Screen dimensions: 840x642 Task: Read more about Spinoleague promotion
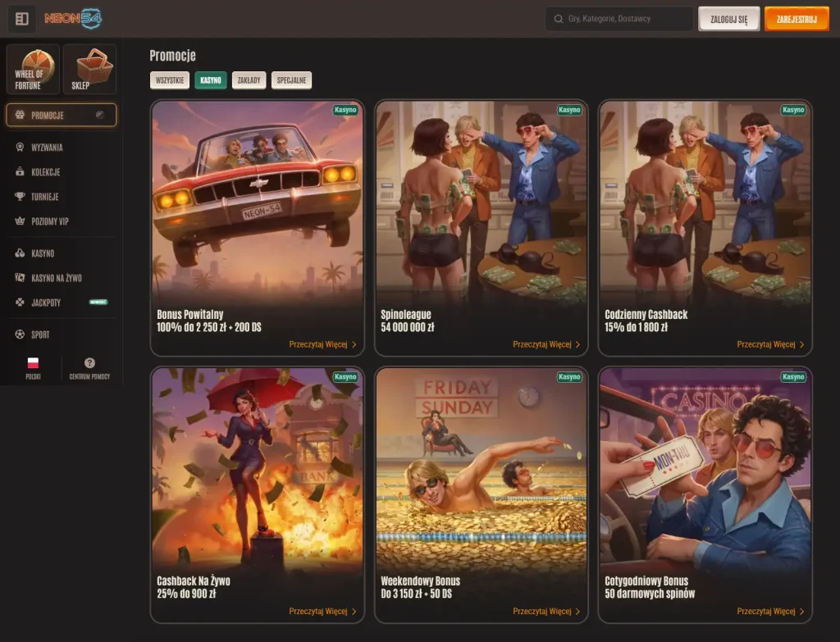[x=546, y=344]
